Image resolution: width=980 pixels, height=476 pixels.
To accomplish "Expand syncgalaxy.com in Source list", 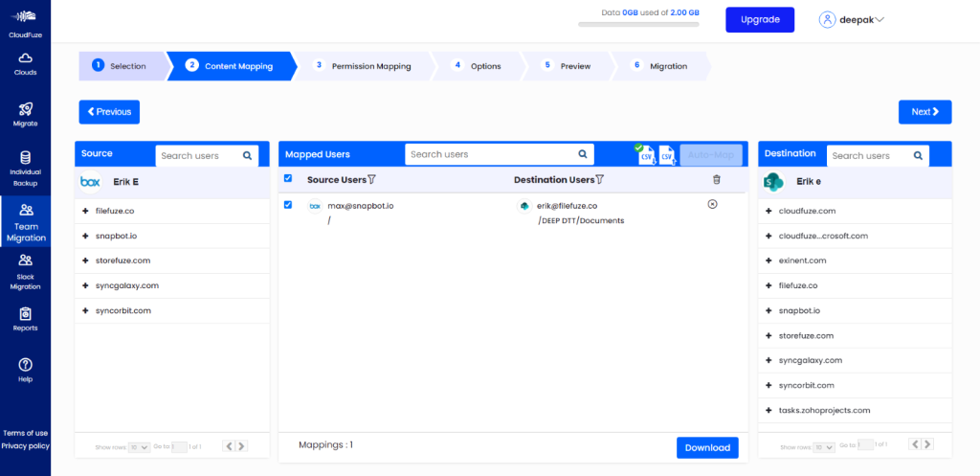I will pyautogui.click(x=85, y=285).
